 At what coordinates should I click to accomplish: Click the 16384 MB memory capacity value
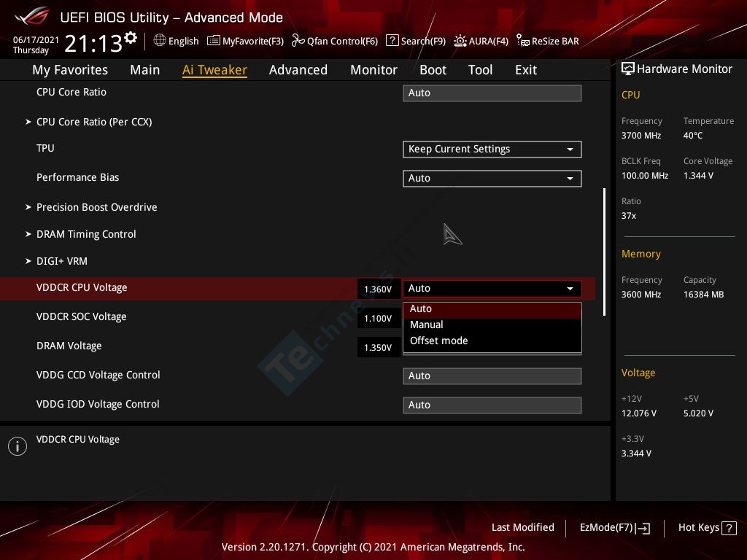tap(703, 295)
